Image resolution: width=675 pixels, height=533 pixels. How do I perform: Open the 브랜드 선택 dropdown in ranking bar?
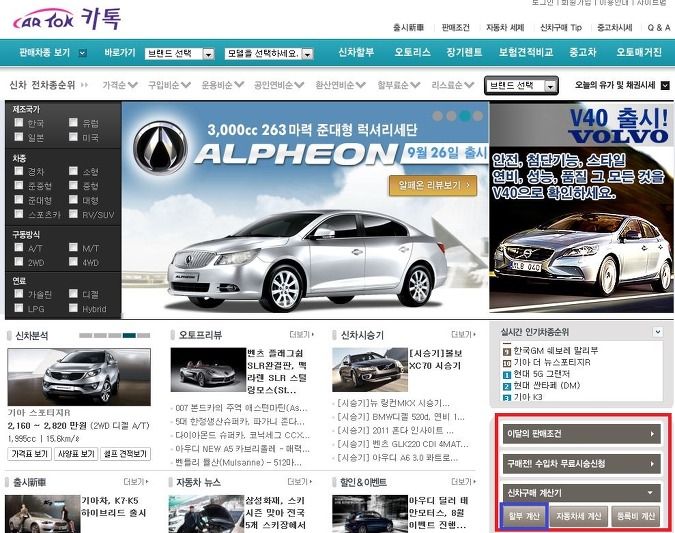tap(521, 85)
